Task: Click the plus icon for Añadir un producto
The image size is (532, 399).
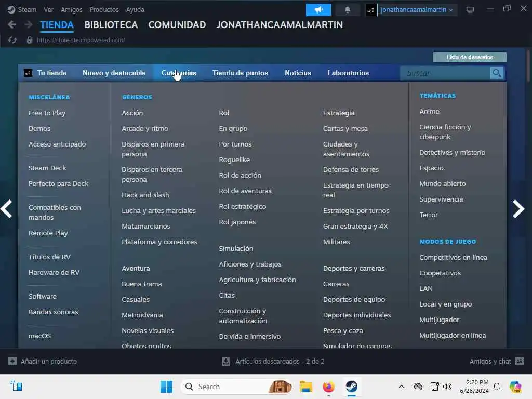Action: 12,361
